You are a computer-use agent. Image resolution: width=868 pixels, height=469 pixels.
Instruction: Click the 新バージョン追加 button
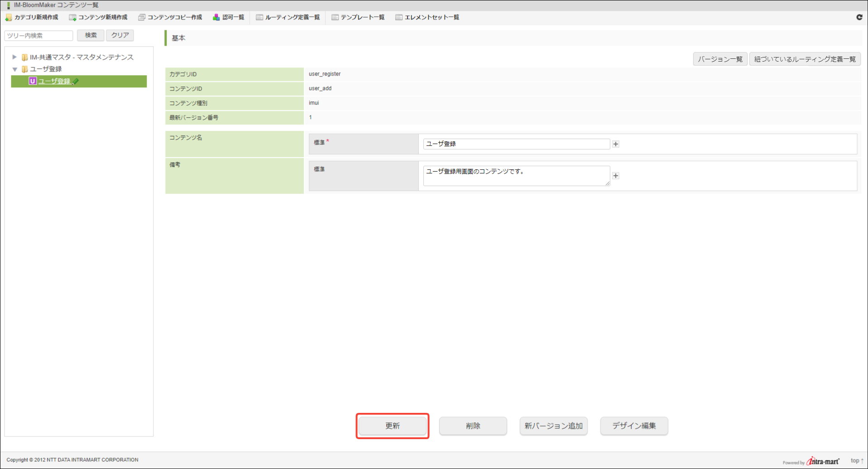553,426
